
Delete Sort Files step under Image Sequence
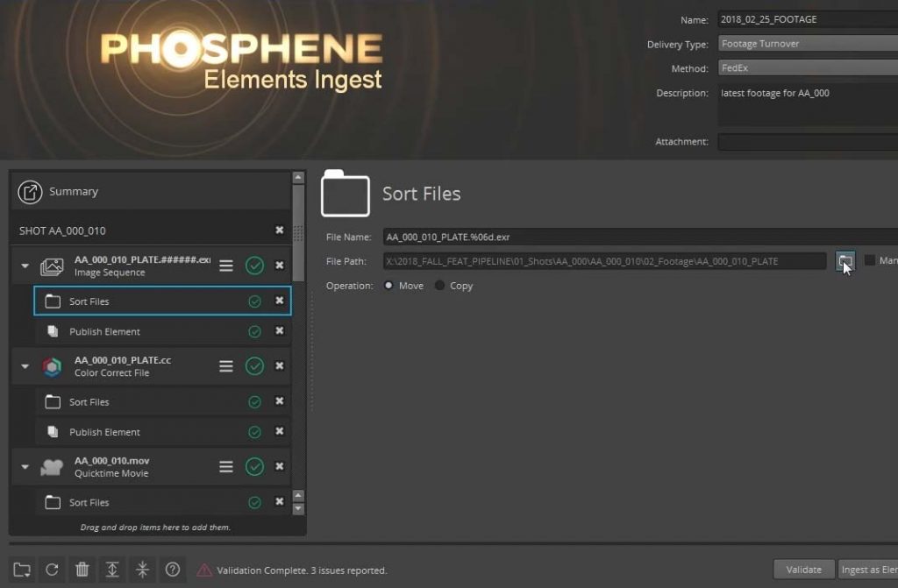pos(280,301)
